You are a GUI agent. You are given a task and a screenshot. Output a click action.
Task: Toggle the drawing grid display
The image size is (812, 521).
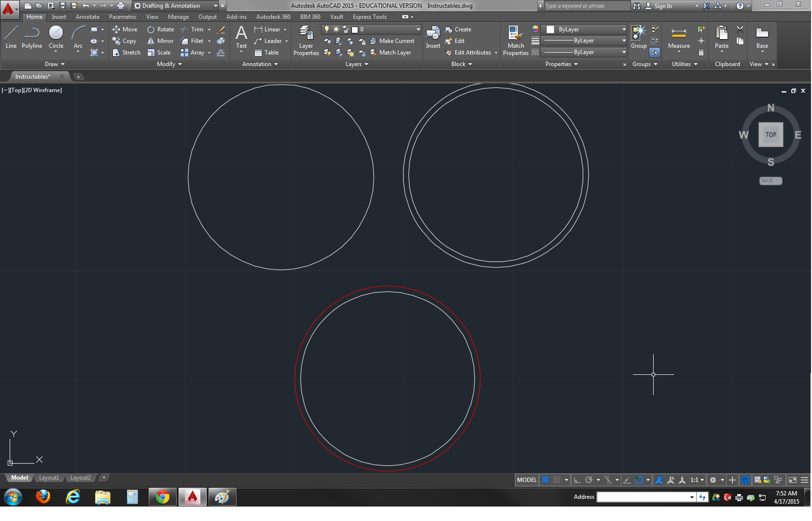coord(546,480)
